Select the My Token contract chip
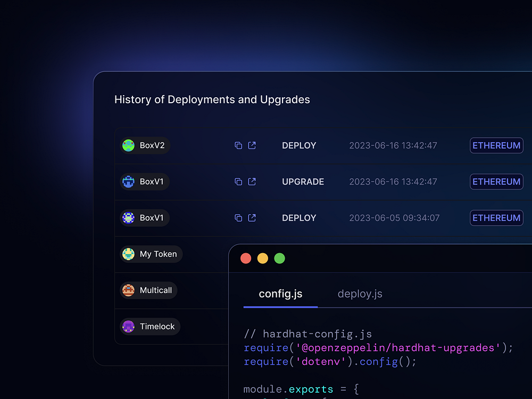The image size is (532, 399). (x=152, y=254)
